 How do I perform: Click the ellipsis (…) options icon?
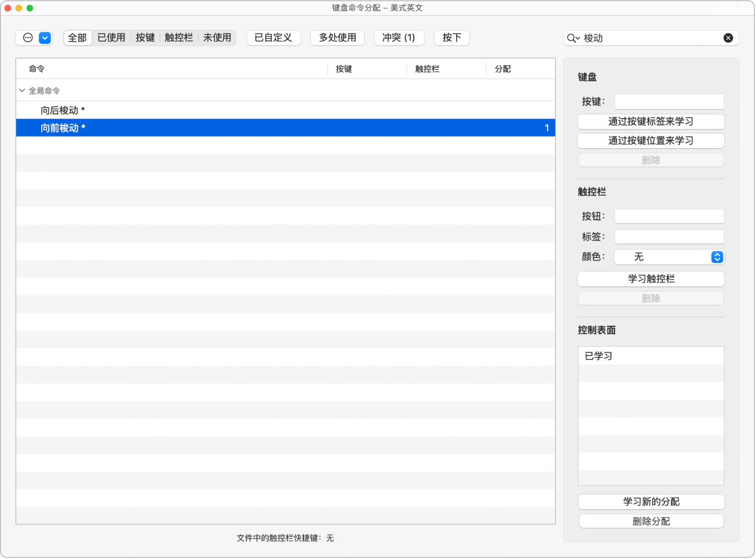point(27,37)
